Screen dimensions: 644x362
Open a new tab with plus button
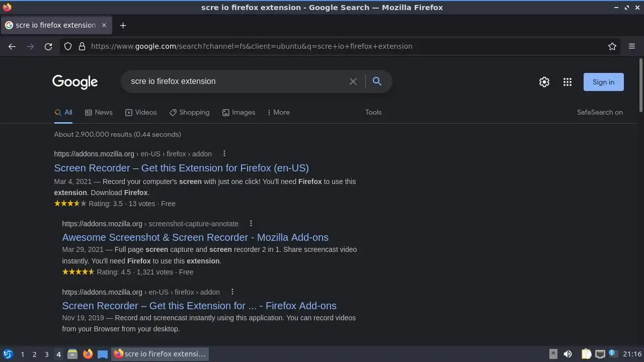point(123,25)
